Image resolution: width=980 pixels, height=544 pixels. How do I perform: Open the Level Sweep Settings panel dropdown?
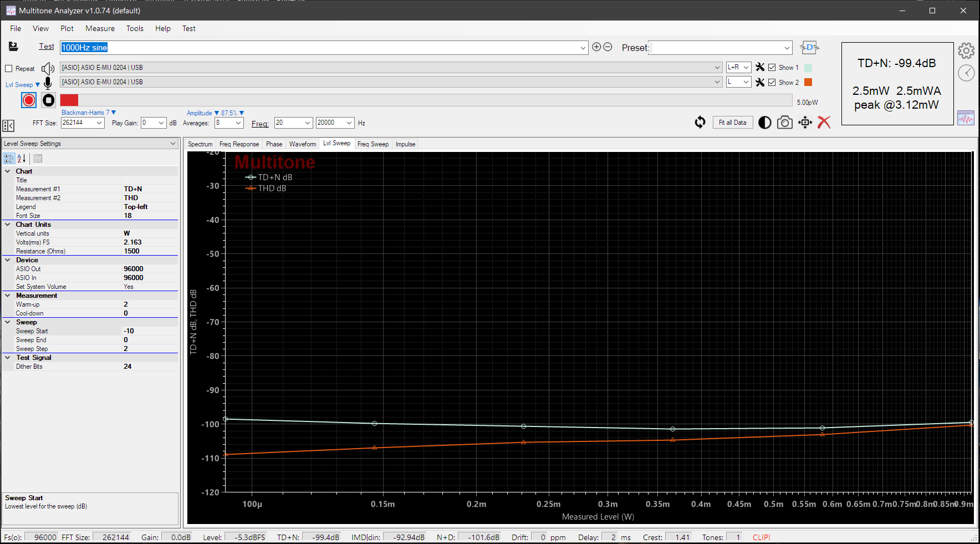click(90, 144)
